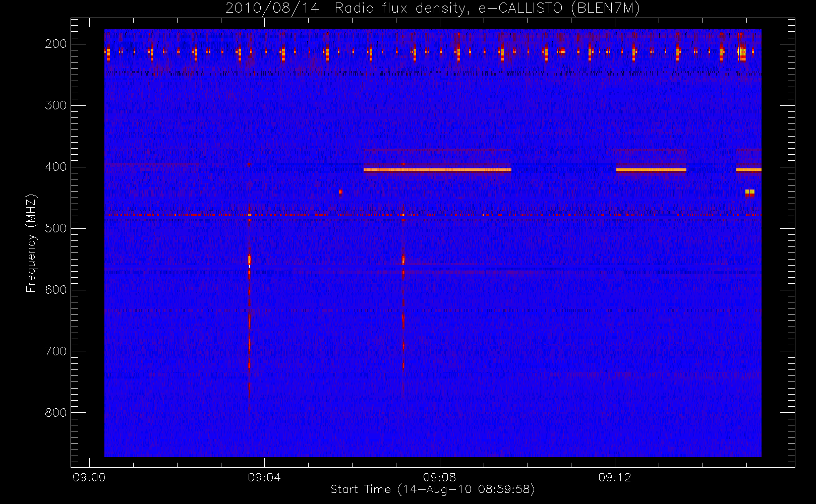Click the 09:08 time tick label
Screen dimensions: 816x504
(439, 477)
